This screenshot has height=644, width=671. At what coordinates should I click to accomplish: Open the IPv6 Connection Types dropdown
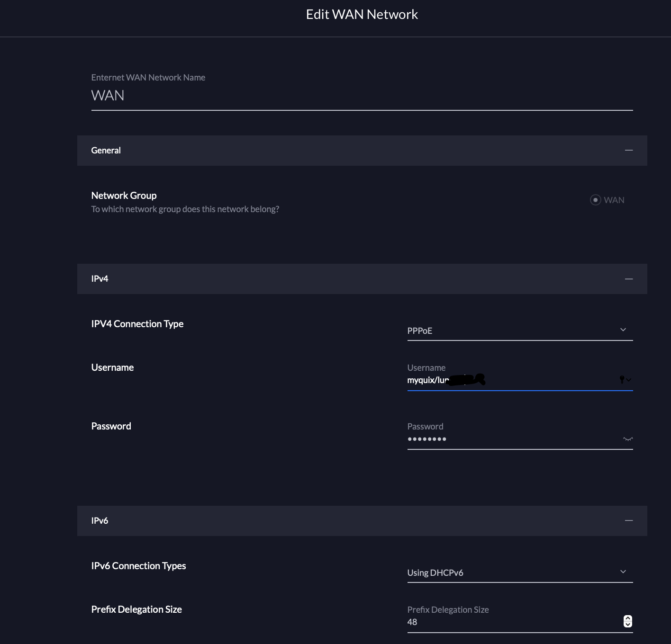click(x=519, y=572)
